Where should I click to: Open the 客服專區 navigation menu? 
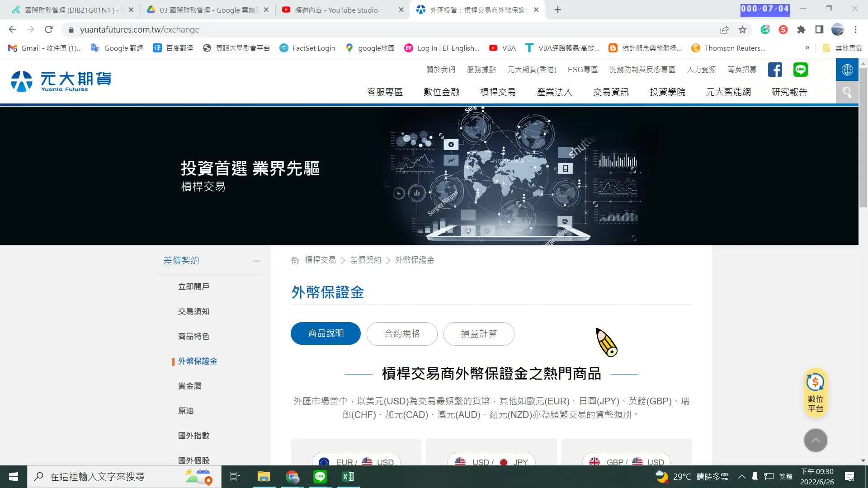coord(385,92)
